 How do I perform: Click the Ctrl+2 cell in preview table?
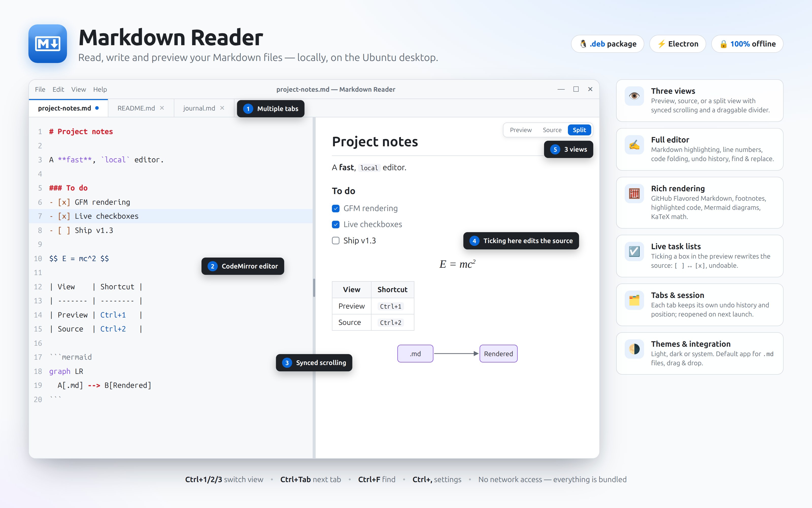pyautogui.click(x=392, y=322)
